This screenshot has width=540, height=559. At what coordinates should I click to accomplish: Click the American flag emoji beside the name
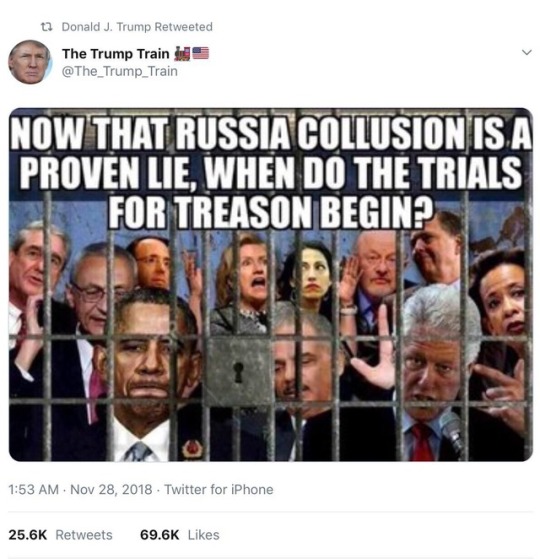pyautogui.click(x=201, y=53)
